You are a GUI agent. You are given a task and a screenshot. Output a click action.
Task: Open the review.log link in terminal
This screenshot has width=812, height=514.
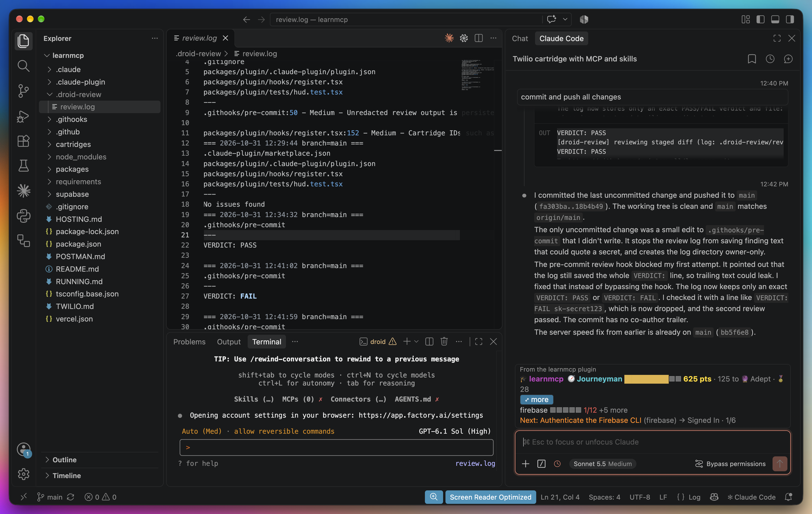(475, 463)
